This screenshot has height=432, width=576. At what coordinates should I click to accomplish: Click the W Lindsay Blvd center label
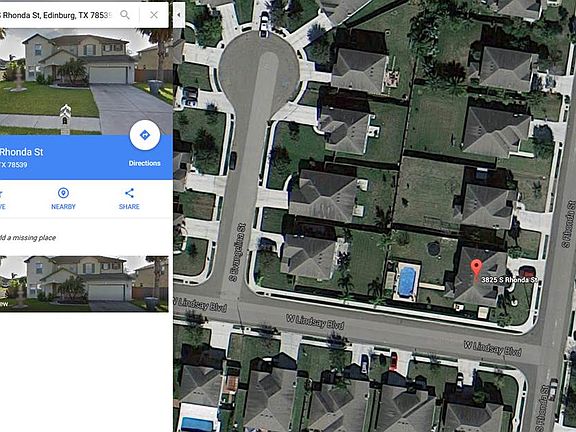(x=315, y=321)
